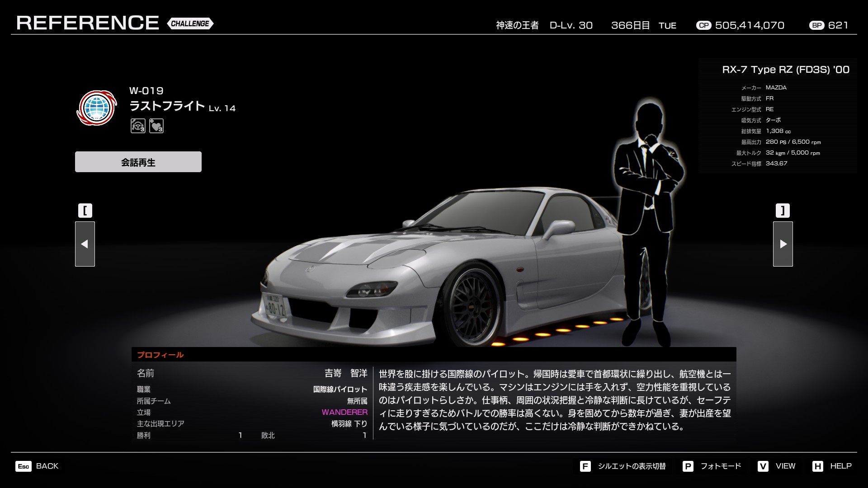Click the CHALLENGE tag next to REFERENCE
Viewport: 868px width, 488px height.
coord(190,23)
